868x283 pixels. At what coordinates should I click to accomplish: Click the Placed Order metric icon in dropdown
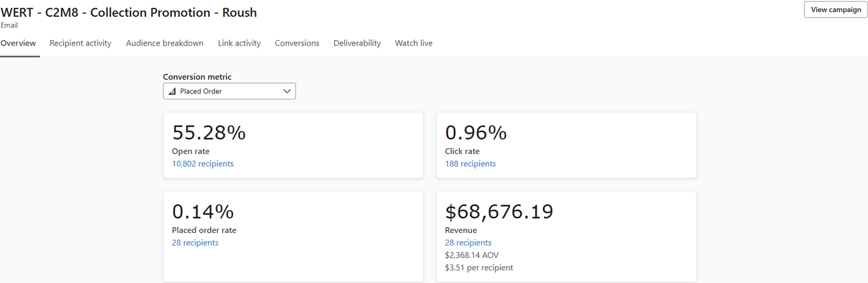172,91
